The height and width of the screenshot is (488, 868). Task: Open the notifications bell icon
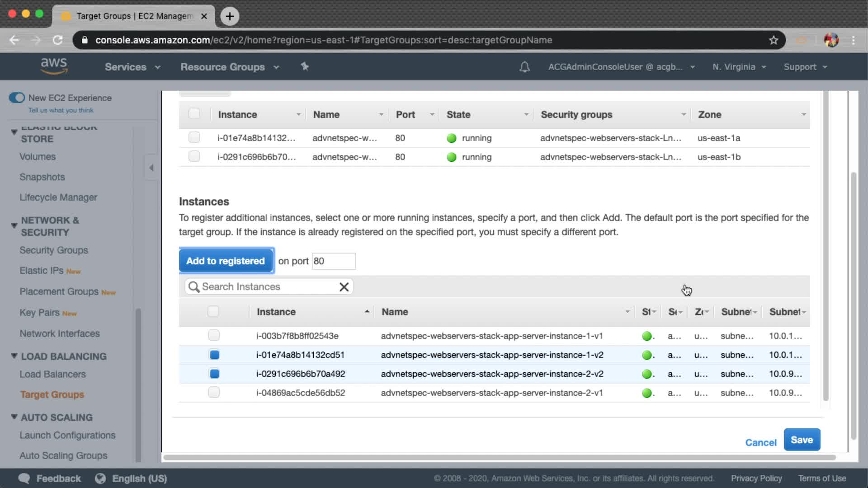tap(524, 67)
